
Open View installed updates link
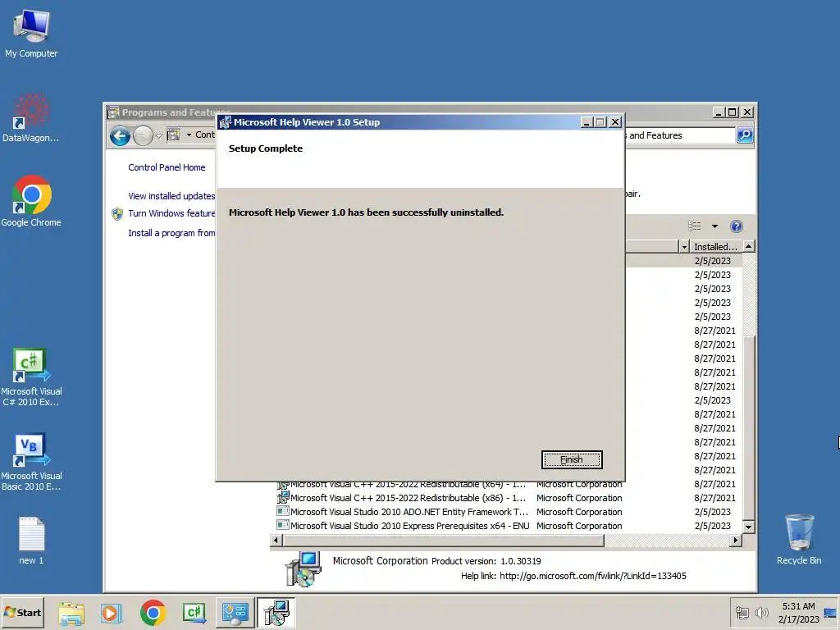[171, 196]
